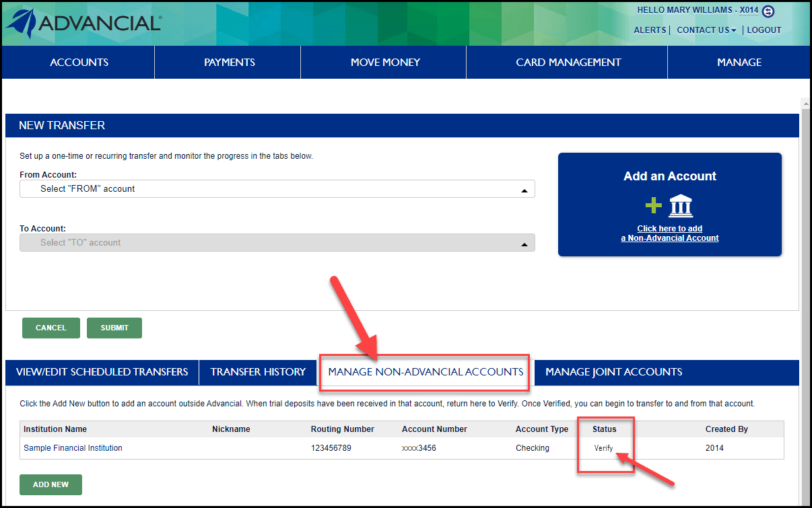This screenshot has width=812, height=508.
Task: Click the Advancial logo
Action: [83, 23]
